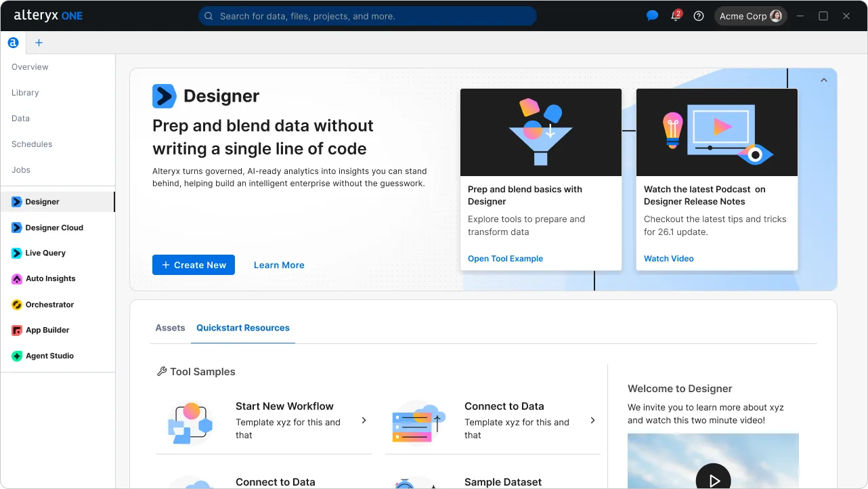The image size is (868, 489).
Task: Click the 'Welcome to Designer' heading
Action: tap(680, 389)
